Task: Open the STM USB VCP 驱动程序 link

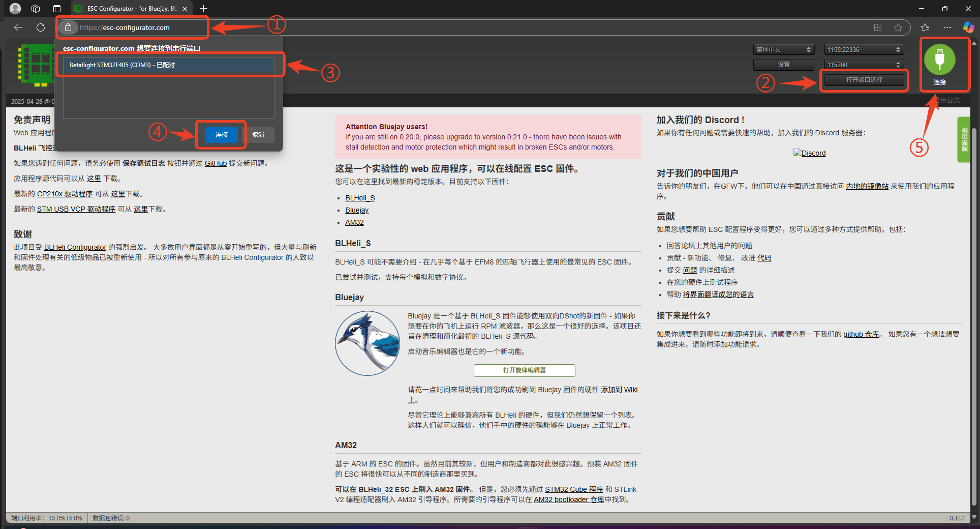Action: [76, 209]
